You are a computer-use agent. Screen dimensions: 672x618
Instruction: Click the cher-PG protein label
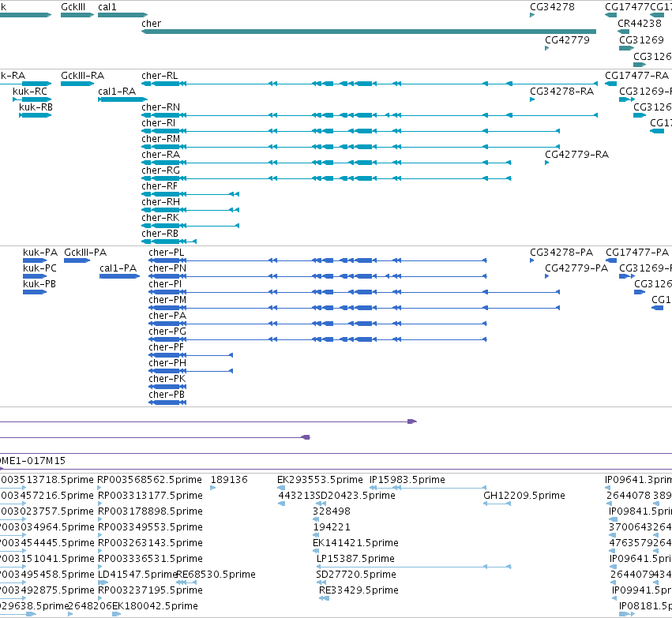[167, 332]
